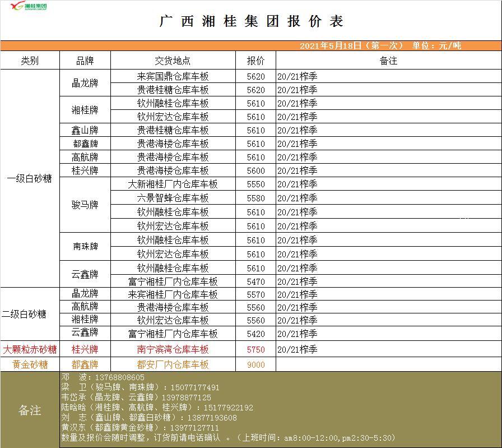Select the 9000 price cell
Image resolution: width=502 pixels, height=448 pixels.
[x=255, y=364]
